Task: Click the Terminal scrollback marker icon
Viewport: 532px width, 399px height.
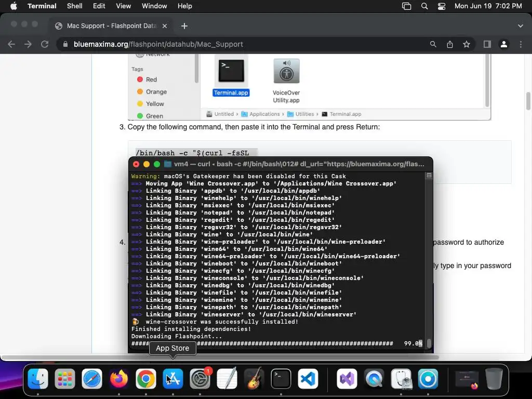Action: coord(429,176)
